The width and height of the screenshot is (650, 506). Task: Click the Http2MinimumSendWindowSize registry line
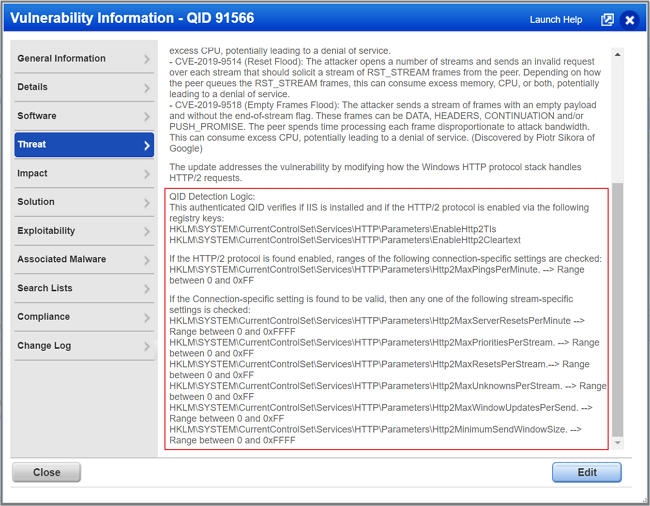pyautogui.click(x=375, y=434)
